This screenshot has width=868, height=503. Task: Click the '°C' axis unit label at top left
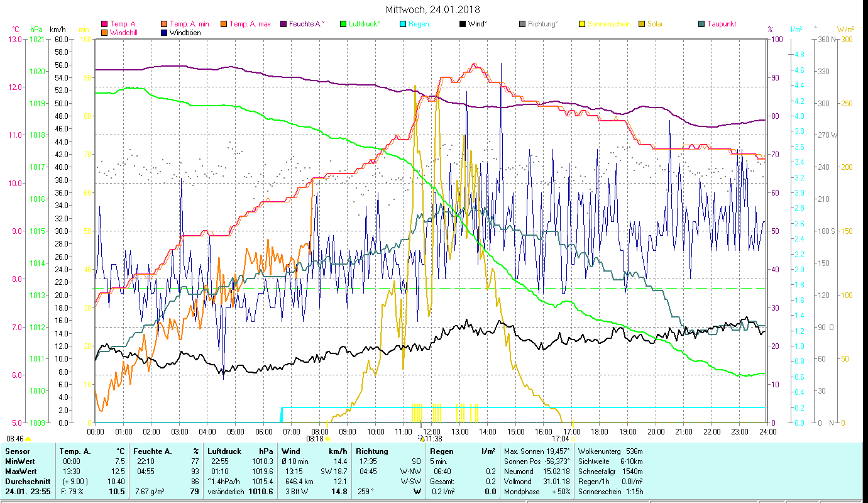[x=16, y=30]
